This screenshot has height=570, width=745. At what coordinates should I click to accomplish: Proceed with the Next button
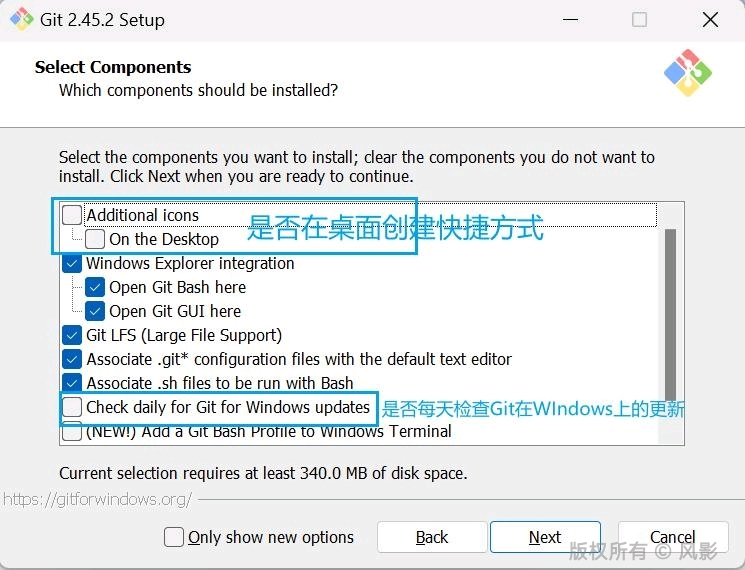click(x=545, y=537)
